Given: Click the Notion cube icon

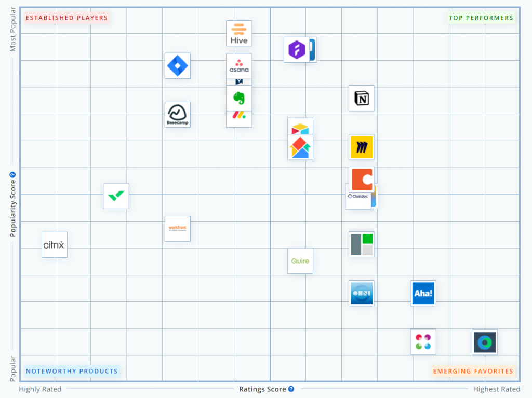Looking at the screenshot, I should point(362,98).
